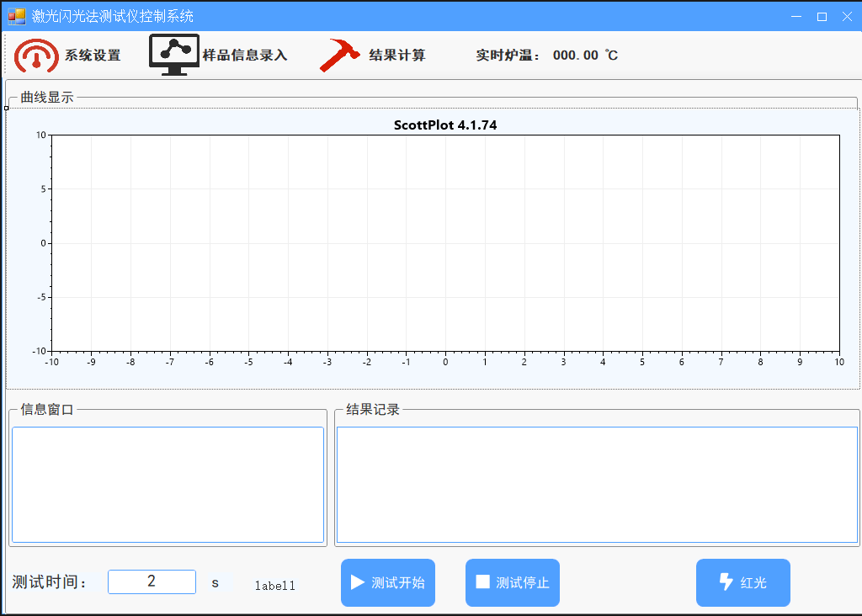862x616 pixels.
Task: Click the application icon in title bar
Action: [16, 16]
